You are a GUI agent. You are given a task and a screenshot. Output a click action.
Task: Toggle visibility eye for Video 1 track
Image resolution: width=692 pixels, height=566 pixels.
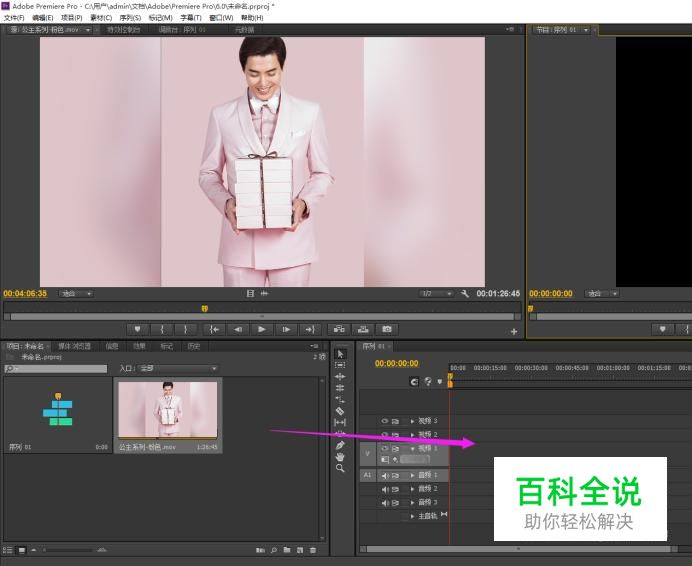pos(384,449)
